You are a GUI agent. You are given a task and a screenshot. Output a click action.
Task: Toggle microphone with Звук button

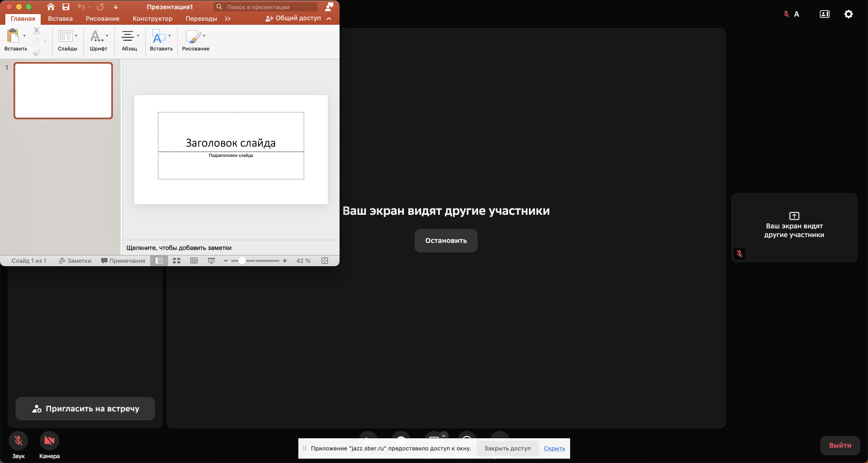[x=18, y=441]
